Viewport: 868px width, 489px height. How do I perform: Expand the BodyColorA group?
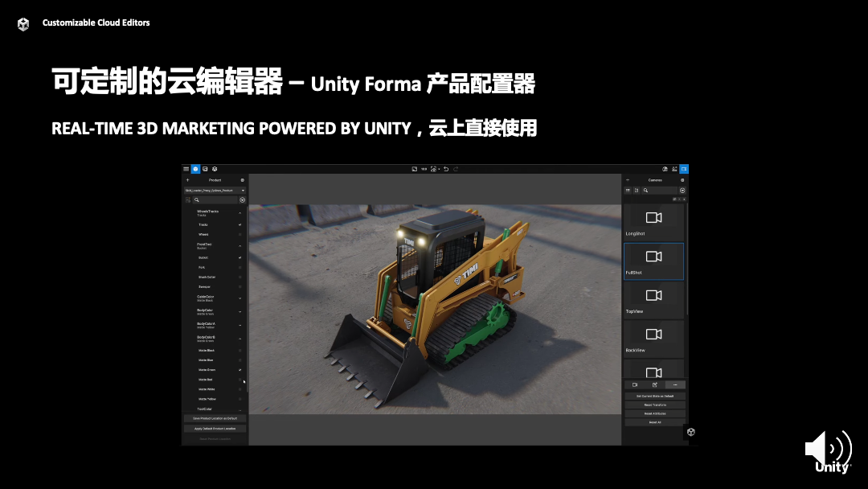point(240,325)
